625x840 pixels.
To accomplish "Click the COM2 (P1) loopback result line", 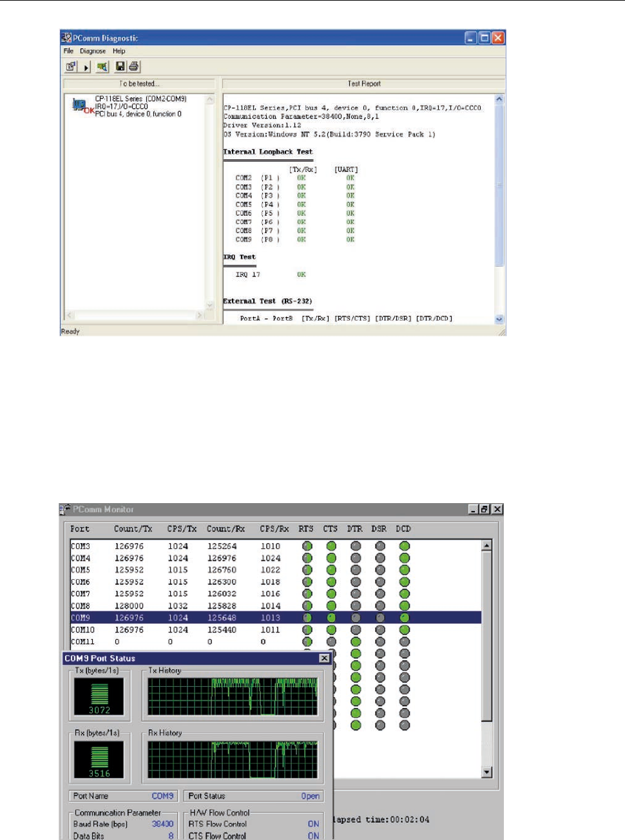I will pyautogui.click(x=295, y=178).
